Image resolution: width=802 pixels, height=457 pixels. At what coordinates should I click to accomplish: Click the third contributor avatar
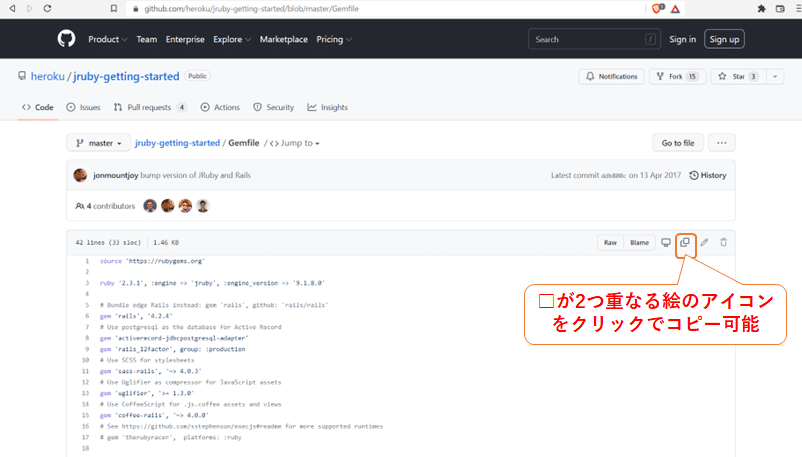pos(185,206)
